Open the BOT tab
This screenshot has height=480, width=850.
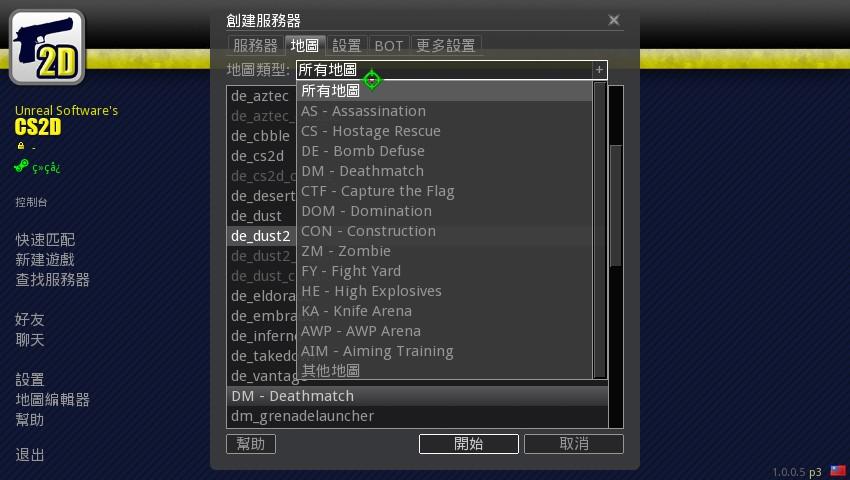389,46
